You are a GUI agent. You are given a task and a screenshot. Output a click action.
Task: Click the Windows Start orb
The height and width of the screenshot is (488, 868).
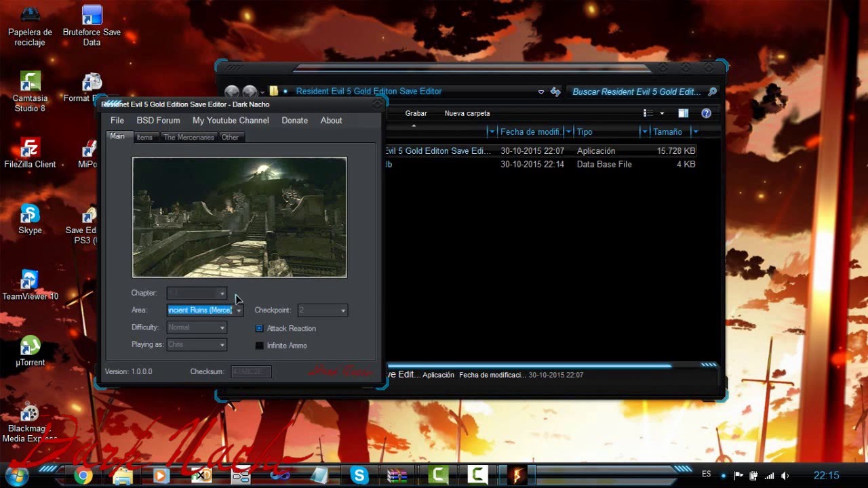(16, 475)
